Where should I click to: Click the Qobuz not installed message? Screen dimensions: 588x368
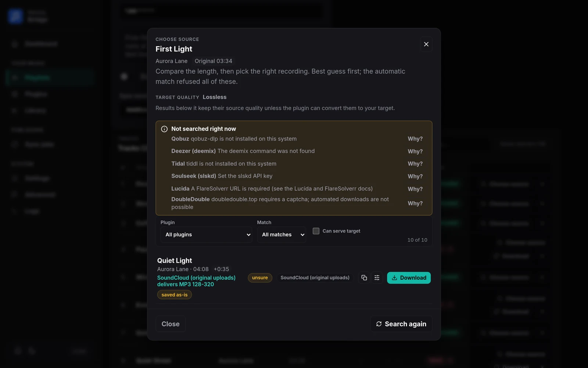coord(244,139)
